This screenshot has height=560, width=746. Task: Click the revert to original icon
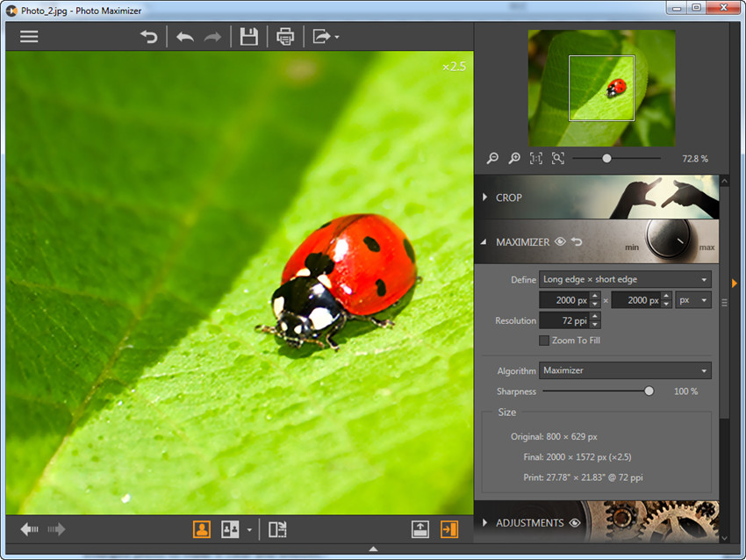pyautogui.click(x=149, y=37)
